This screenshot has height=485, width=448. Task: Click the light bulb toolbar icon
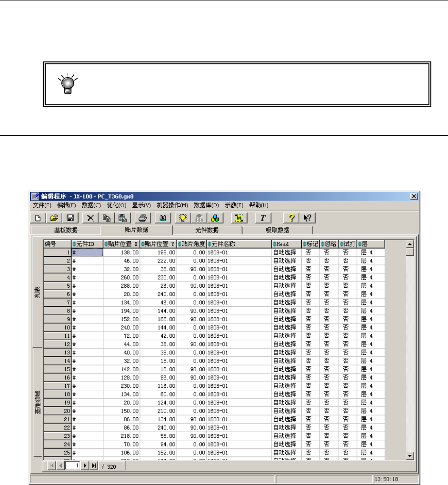coord(183,218)
